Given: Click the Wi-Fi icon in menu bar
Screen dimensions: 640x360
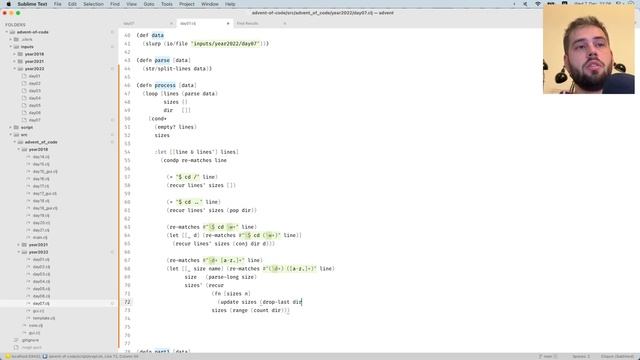Looking at the screenshot, I should tap(538, 4).
